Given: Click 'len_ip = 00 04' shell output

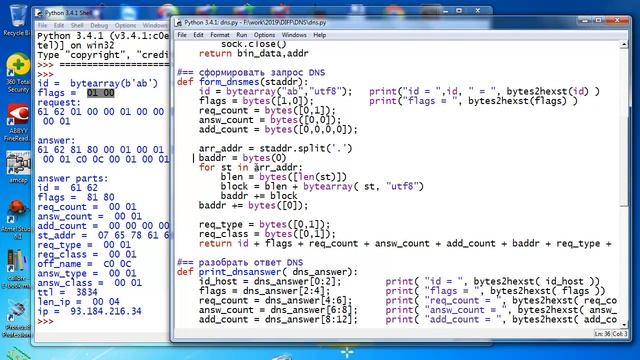Looking at the screenshot, I should 78,302.
